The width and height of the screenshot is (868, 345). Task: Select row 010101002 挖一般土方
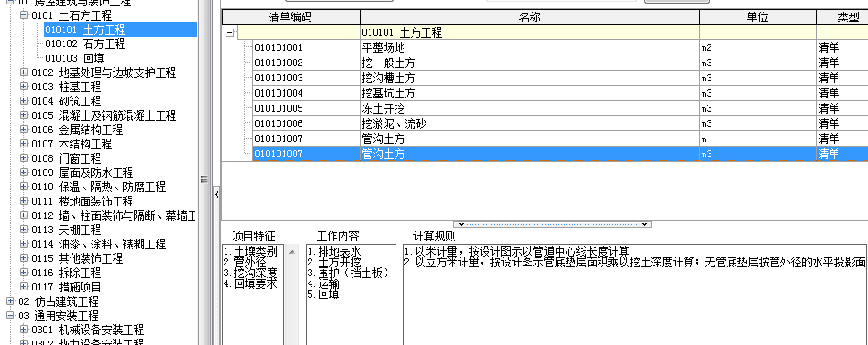[x=560, y=63]
